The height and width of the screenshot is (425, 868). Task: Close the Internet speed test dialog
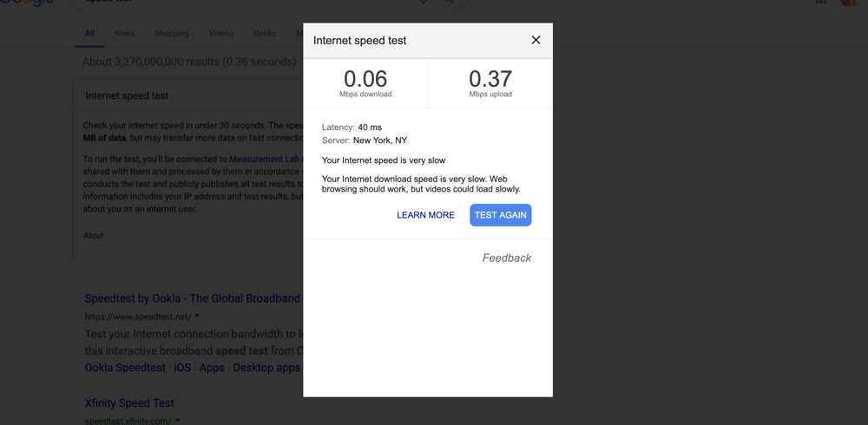536,40
